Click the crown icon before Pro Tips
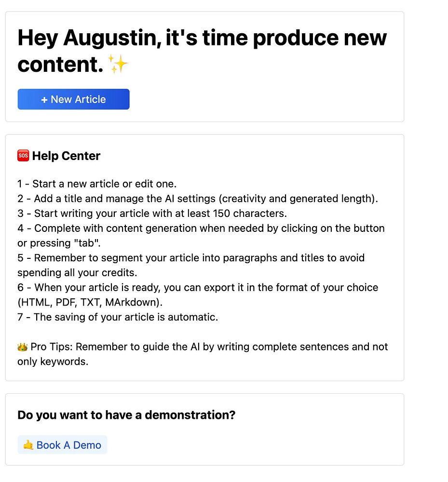 point(23,347)
